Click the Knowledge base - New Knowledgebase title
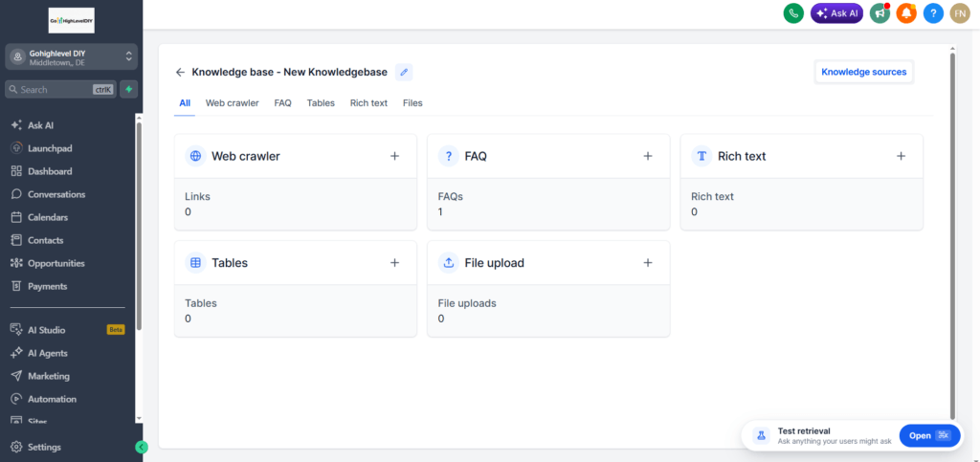This screenshot has width=980, height=462. click(289, 73)
